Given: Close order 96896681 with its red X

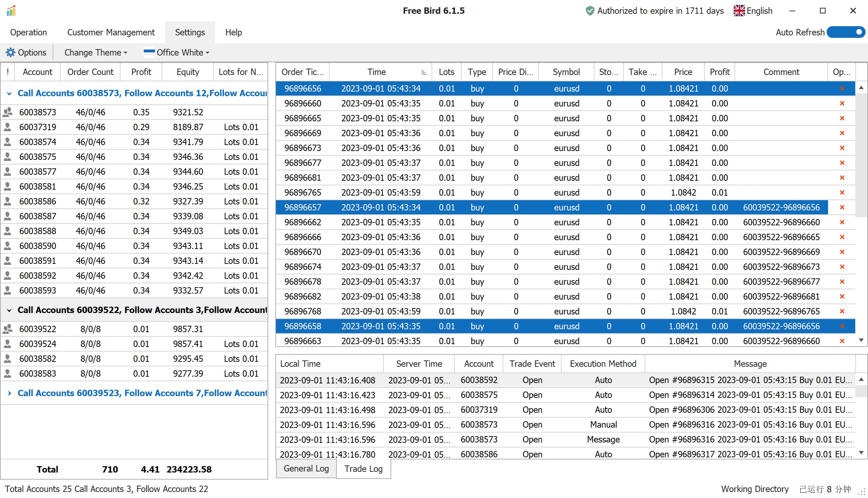Looking at the screenshot, I should coord(842,178).
